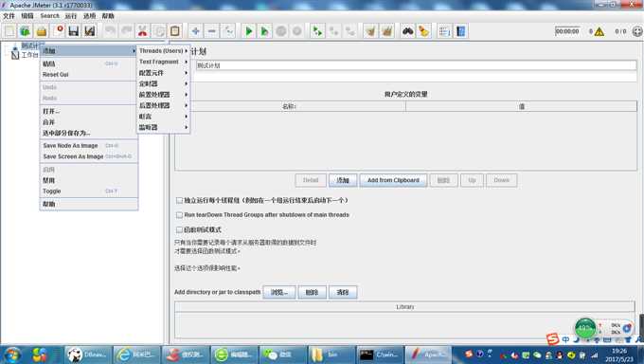The height and width of the screenshot is (364, 644).
Task: Choose Save Screen As Image
Action: pos(89,156)
